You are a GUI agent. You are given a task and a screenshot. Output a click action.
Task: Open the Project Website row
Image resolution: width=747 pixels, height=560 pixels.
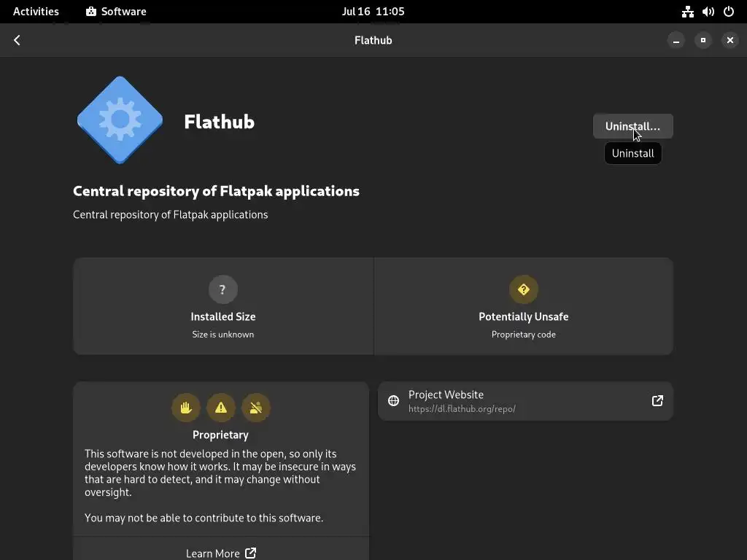pos(525,401)
